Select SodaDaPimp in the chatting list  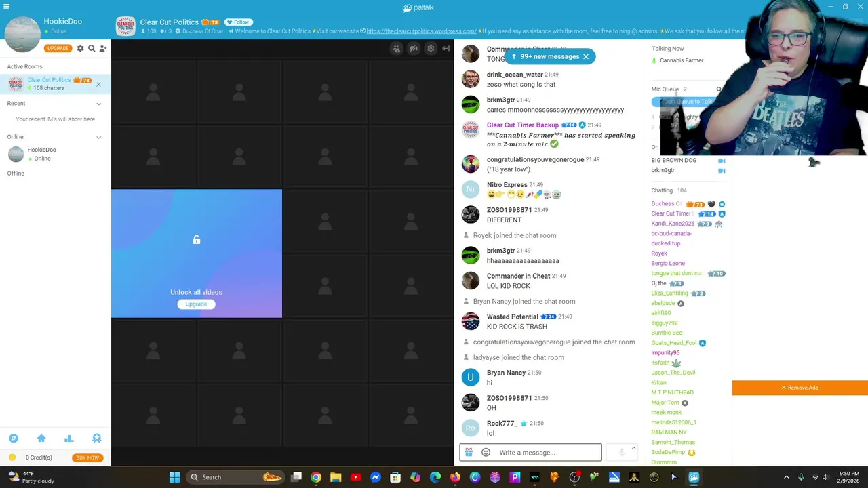pyautogui.click(x=668, y=452)
